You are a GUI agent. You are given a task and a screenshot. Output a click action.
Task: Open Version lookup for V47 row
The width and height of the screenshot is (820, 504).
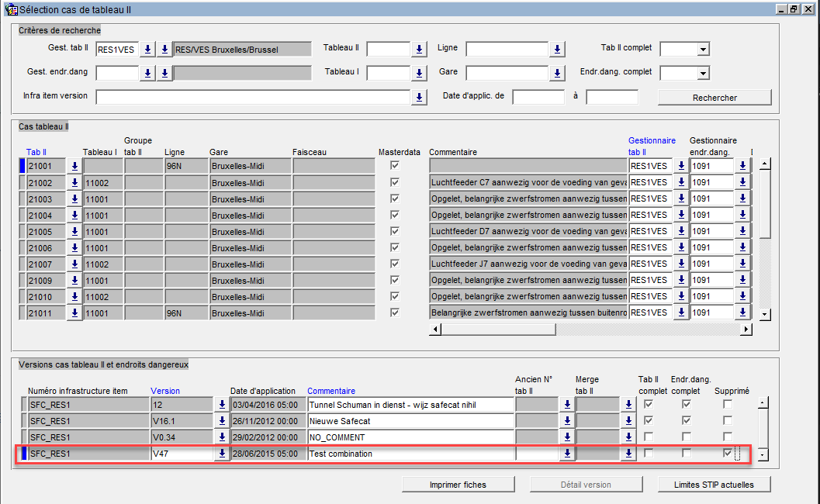222,454
